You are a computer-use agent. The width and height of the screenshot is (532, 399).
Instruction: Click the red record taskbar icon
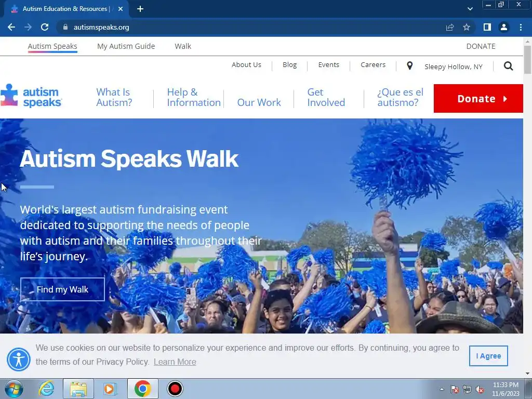[x=175, y=389]
